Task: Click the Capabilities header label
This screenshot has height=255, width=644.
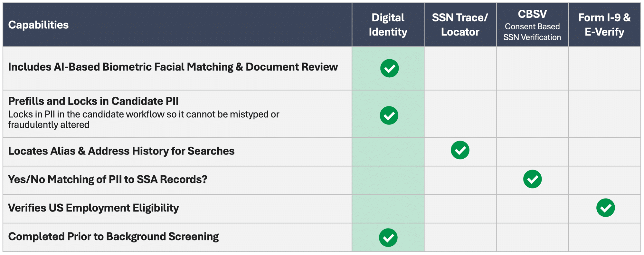Action: pyautogui.click(x=38, y=25)
